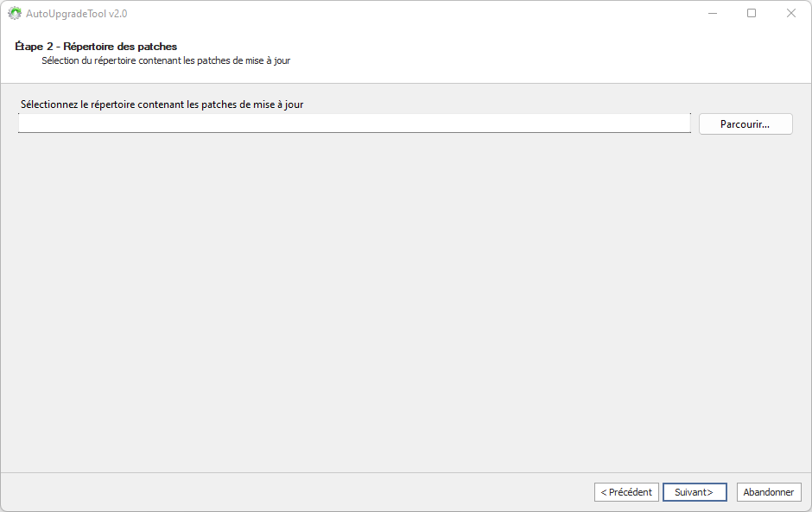Cancel the upgrade with Abandonner
The height and width of the screenshot is (512, 812).
pos(768,492)
